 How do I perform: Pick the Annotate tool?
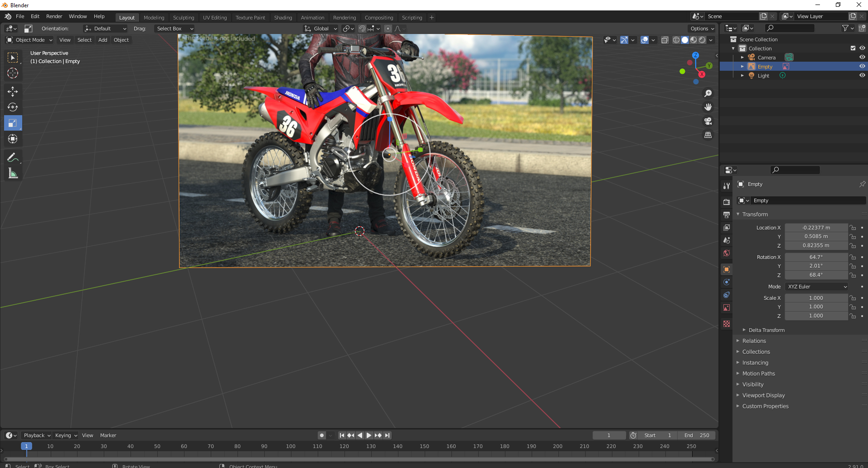point(13,157)
